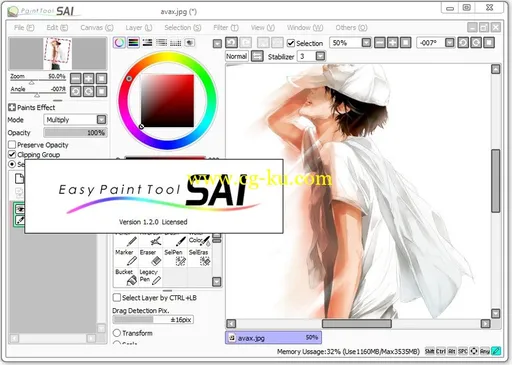Uncheck the Clipping Group checkbox
This screenshot has width=512, height=365.
point(12,154)
